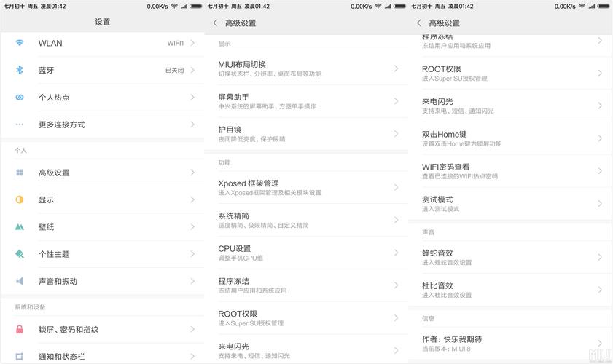Select 护目镜 eye-protection option
Viewport: 613px width, 364px height.
click(x=306, y=133)
